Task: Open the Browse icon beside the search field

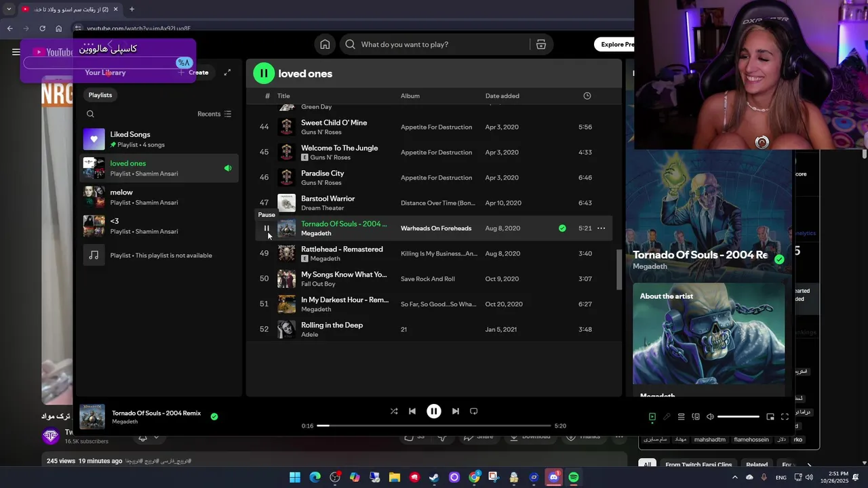Action: (x=541, y=44)
